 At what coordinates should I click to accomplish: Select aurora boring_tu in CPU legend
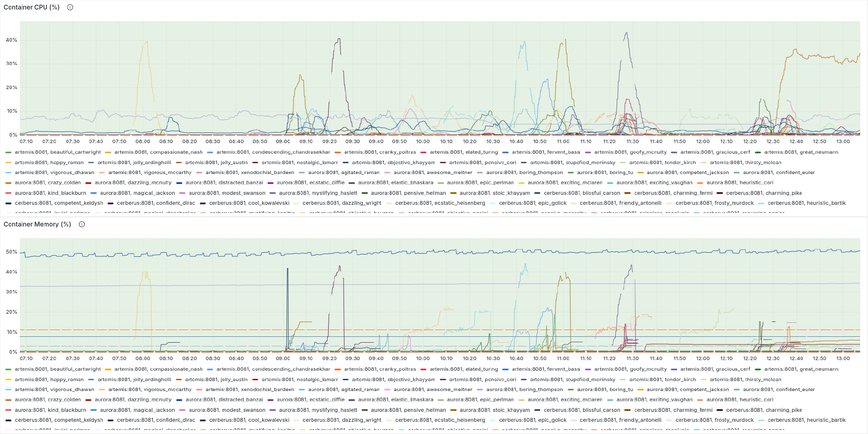605,173
